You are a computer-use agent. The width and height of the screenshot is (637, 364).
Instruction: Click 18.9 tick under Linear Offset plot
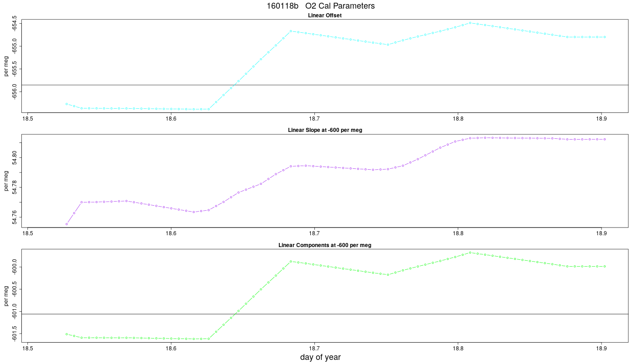(x=602, y=119)
